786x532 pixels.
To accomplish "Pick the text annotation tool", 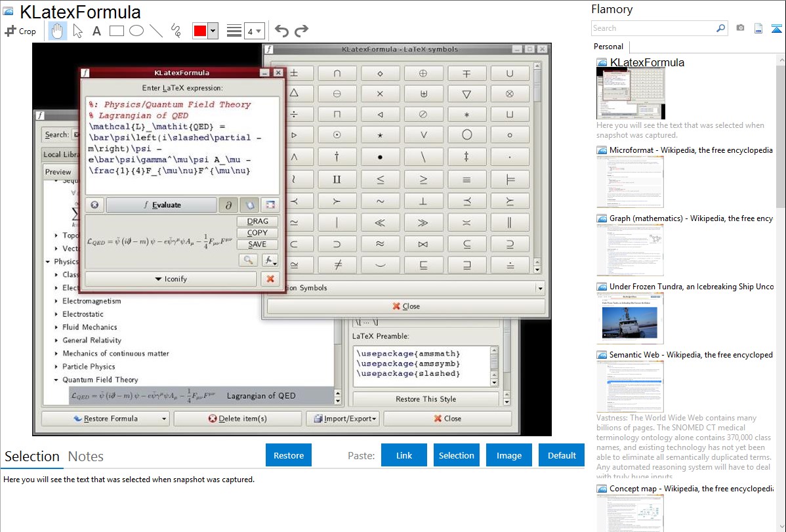I will (96, 31).
